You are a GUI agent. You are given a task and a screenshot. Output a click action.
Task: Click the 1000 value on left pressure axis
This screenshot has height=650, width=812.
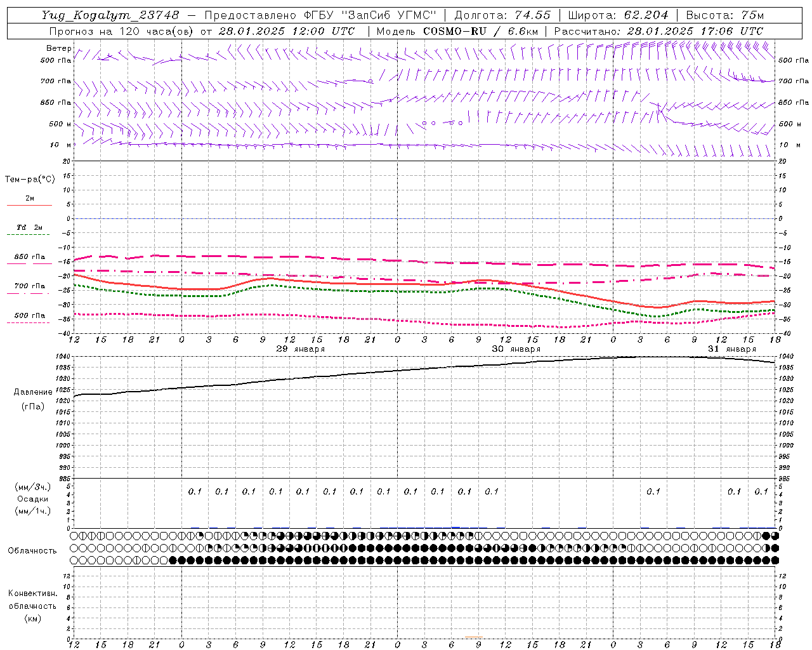pos(63,446)
